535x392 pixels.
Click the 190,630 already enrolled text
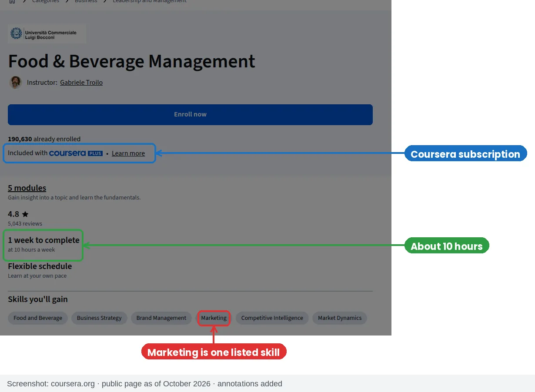(x=44, y=139)
